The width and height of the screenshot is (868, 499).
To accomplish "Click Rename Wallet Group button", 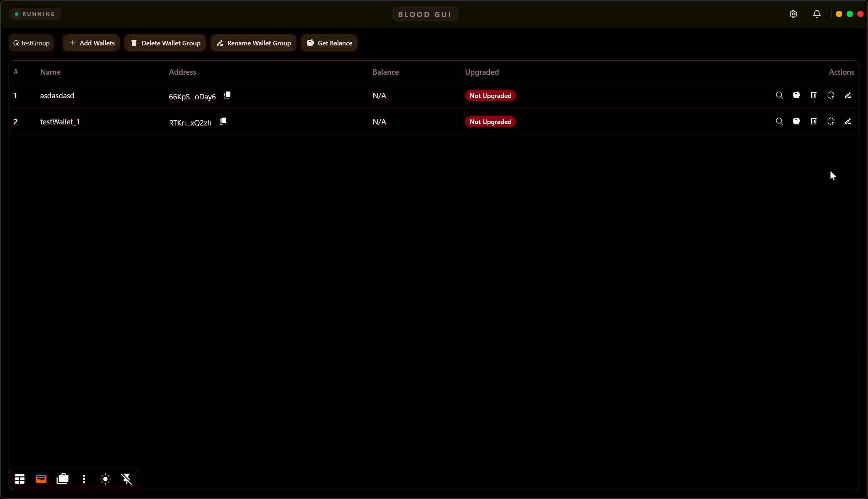I will coord(253,43).
